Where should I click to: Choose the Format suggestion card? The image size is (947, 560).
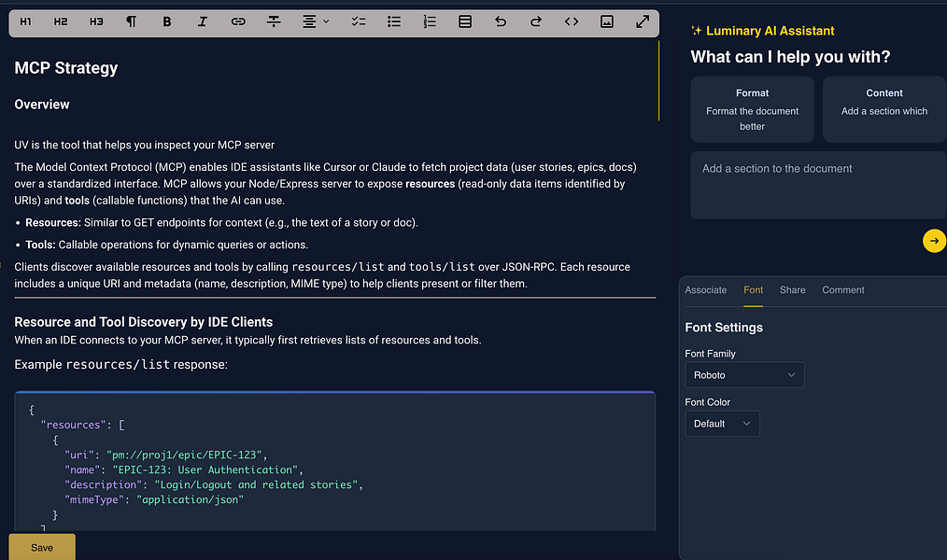coord(752,109)
